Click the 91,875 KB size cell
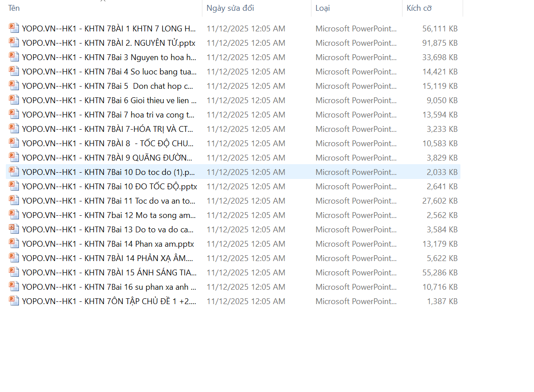The image size is (534, 392). click(439, 43)
